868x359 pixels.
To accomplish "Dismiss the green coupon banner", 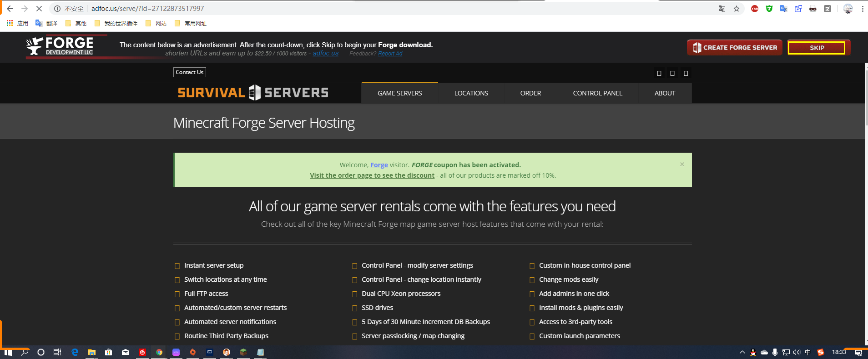I will pyautogui.click(x=682, y=165).
